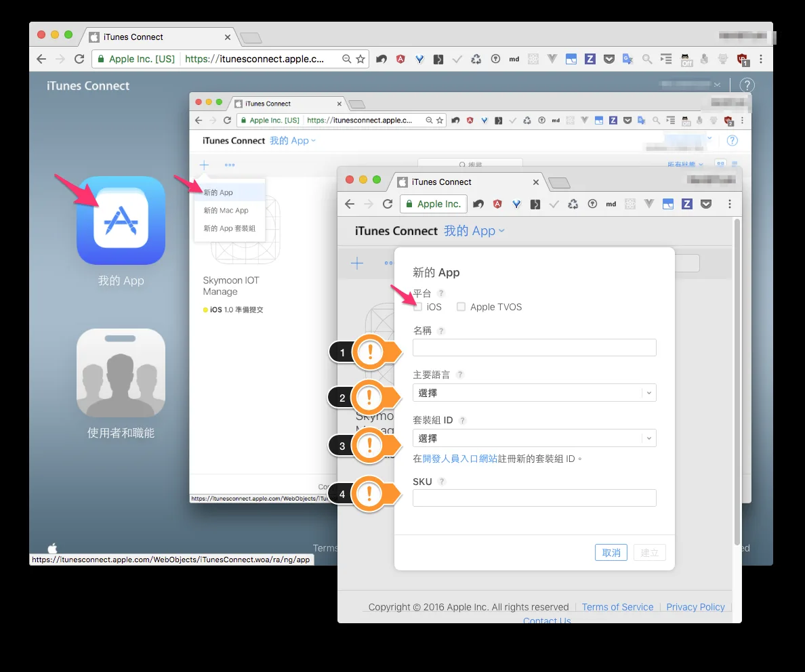Click the Pocket extension icon in the back window toolbar
This screenshot has height=672, width=805.
(609, 59)
